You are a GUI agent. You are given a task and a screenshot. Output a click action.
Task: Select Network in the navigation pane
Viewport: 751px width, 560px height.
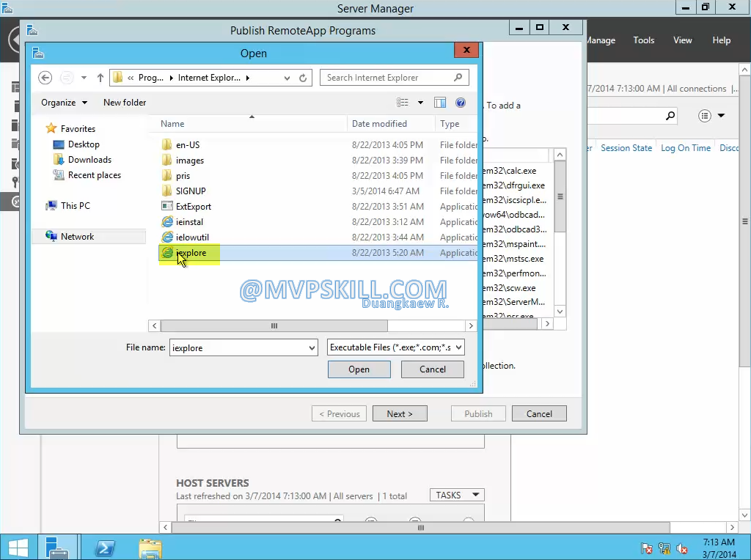77,237
